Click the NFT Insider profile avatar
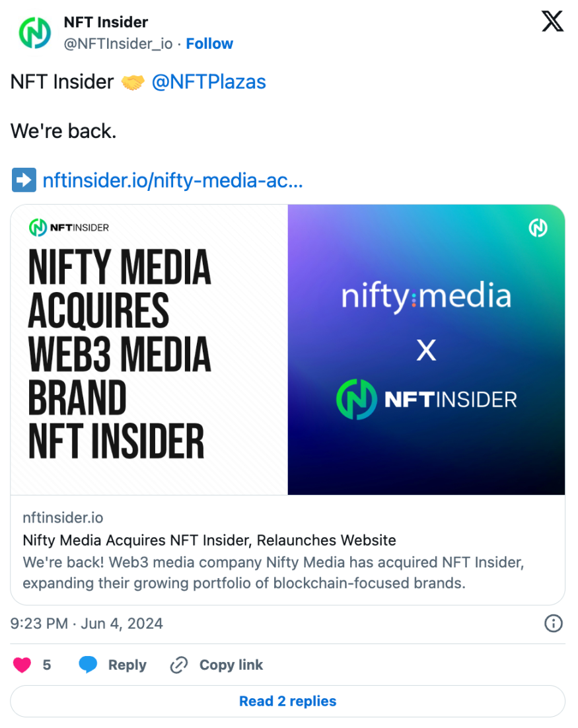This screenshot has width=578, height=728. tap(34, 32)
